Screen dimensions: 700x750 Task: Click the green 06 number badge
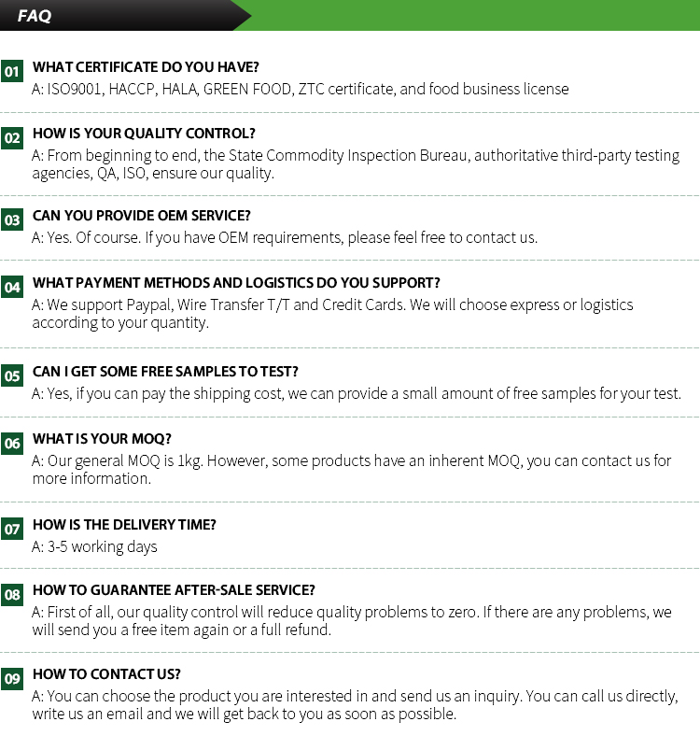[x=12, y=443]
